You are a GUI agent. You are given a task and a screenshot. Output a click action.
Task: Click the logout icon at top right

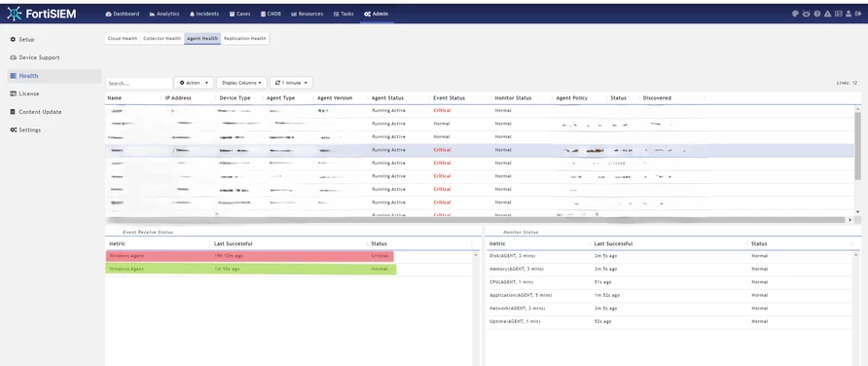(857, 14)
